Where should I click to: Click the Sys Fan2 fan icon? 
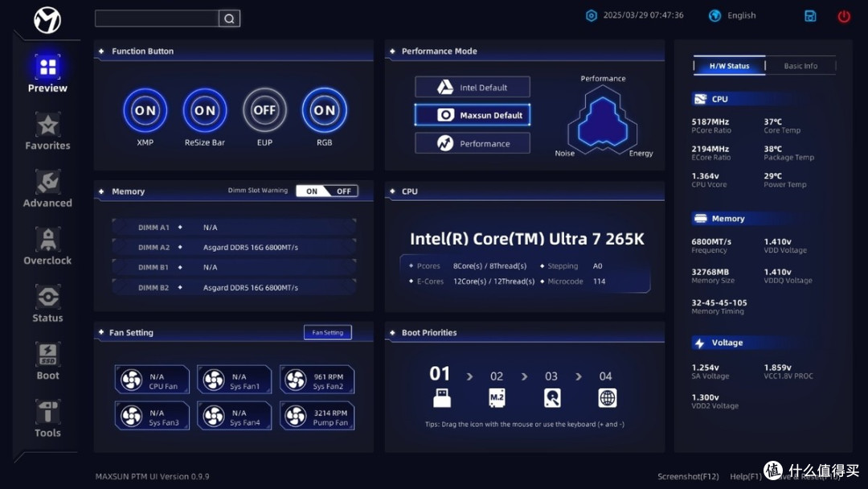(x=296, y=380)
